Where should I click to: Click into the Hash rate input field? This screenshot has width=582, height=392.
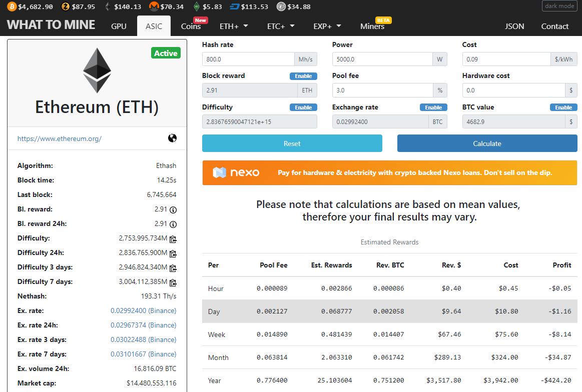coord(248,59)
